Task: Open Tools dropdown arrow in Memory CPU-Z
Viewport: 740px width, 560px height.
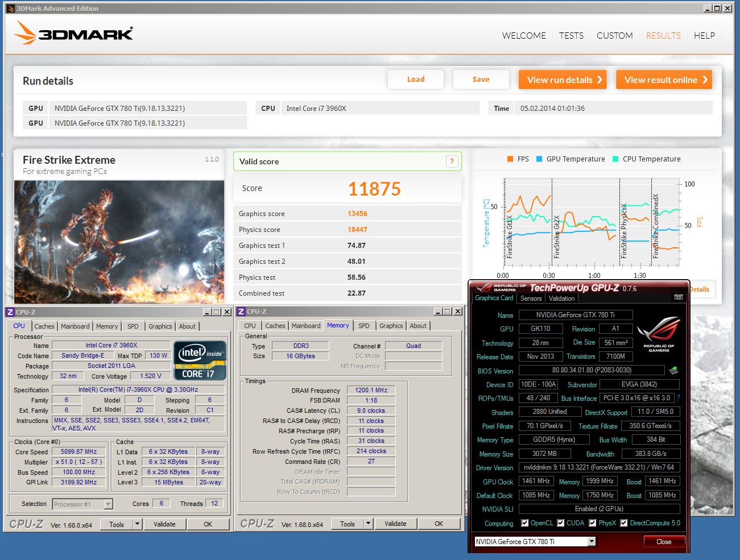Action: click(369, 524)
